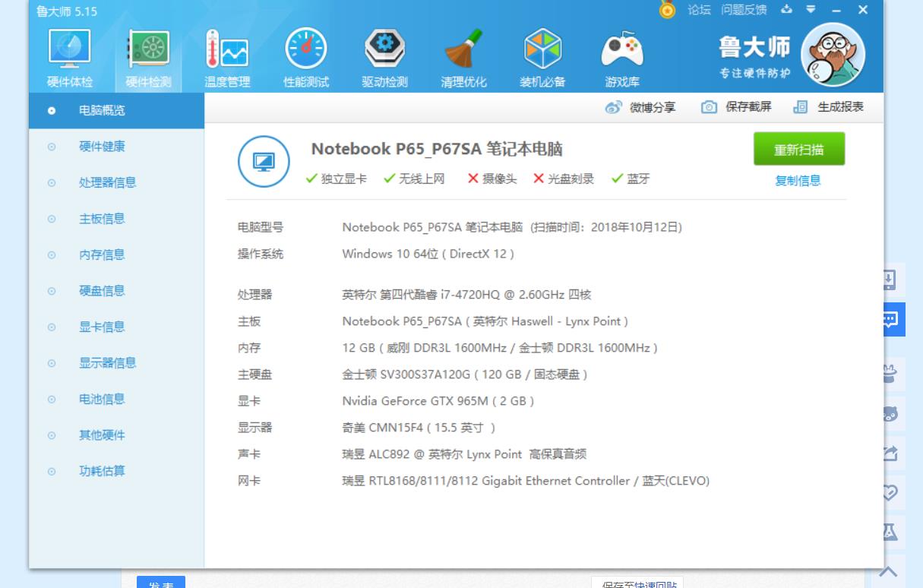Click the heart icon on right edge

890,492
